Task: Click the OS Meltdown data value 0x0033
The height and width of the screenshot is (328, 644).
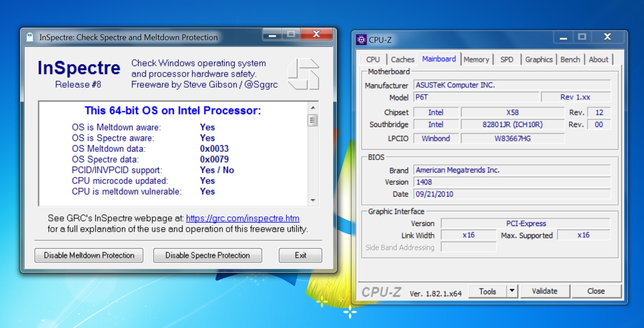Action: pos(215,149)
